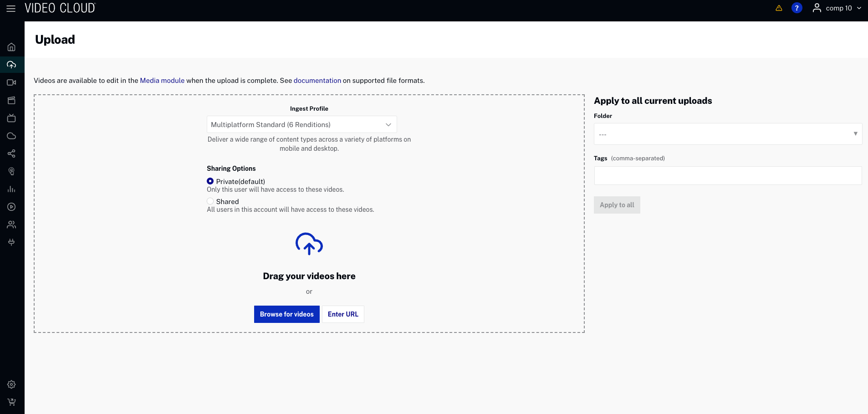Click the yellow warning triangle icon
Screen dimensions: 868x414
779,8
